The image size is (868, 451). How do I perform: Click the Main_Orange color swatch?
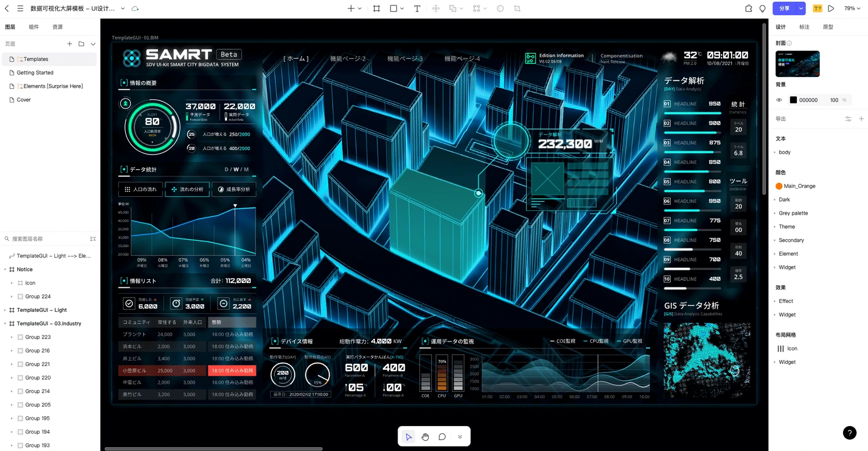coord(779,186)
